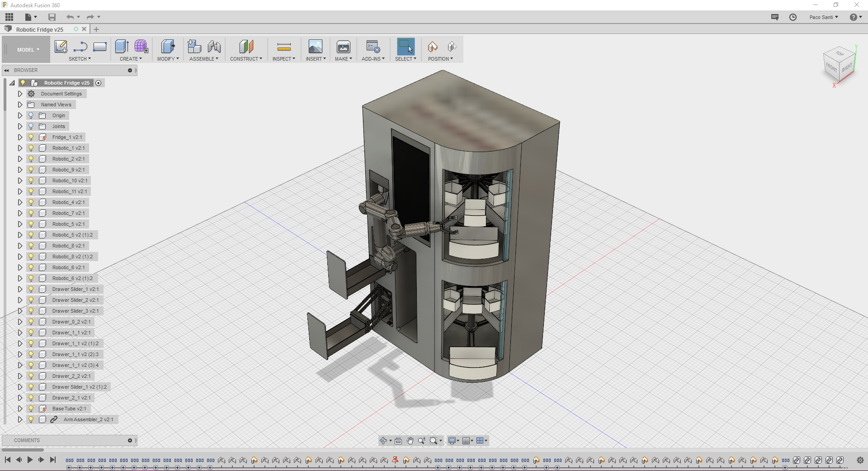Image resolution: width=868 pixels, height=471 pixels.
Task: Hide the Robotic_1 v2:1 component
Action: pos(31,148)
